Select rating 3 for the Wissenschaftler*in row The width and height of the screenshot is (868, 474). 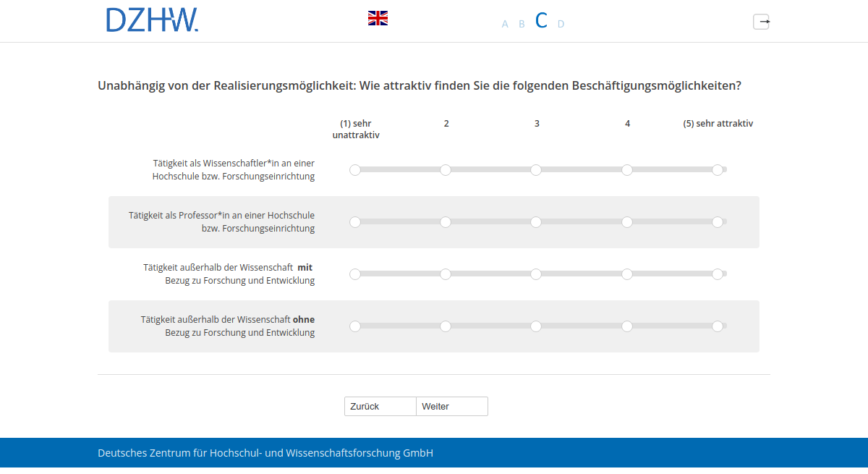pyautogui.click(x=536, y=169)
